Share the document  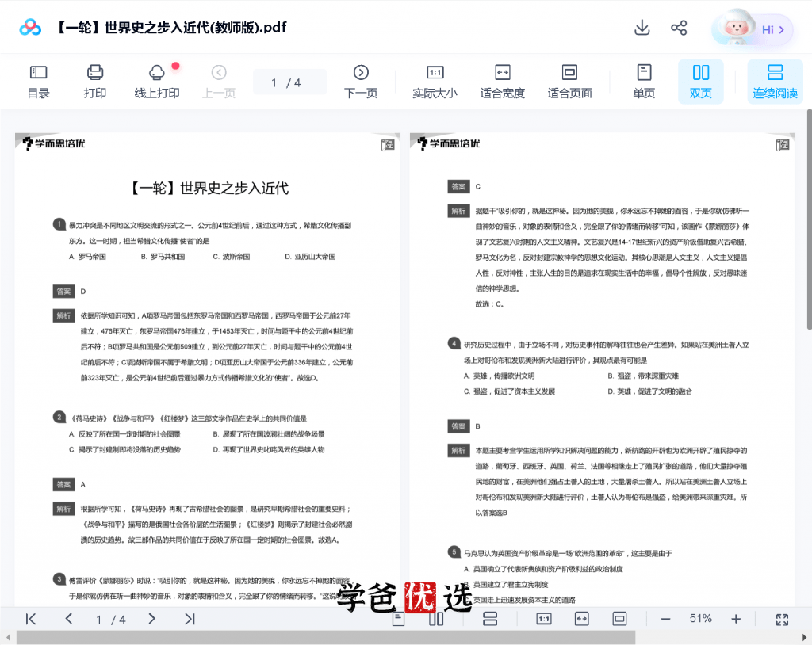pos(679,28)
